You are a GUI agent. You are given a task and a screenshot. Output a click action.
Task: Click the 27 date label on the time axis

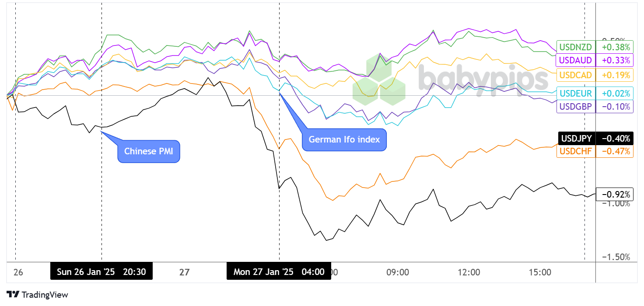184,272
